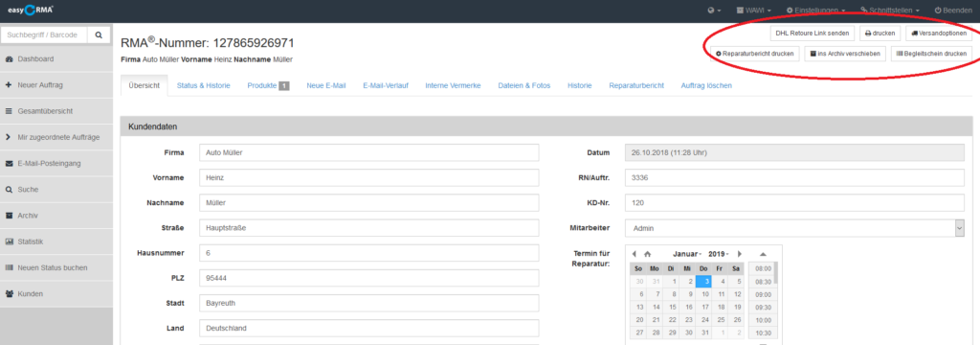
Task: Click the Land input field
Action: coord(368,328)
